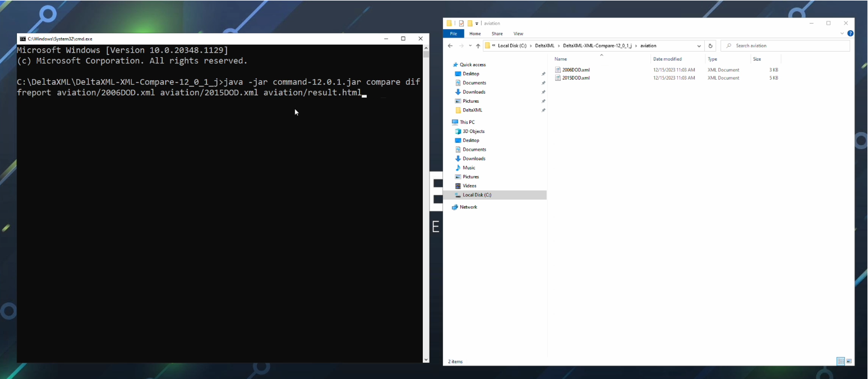868x379 pixels.
Task: Go up one folder level
Action: coord(478,46)
